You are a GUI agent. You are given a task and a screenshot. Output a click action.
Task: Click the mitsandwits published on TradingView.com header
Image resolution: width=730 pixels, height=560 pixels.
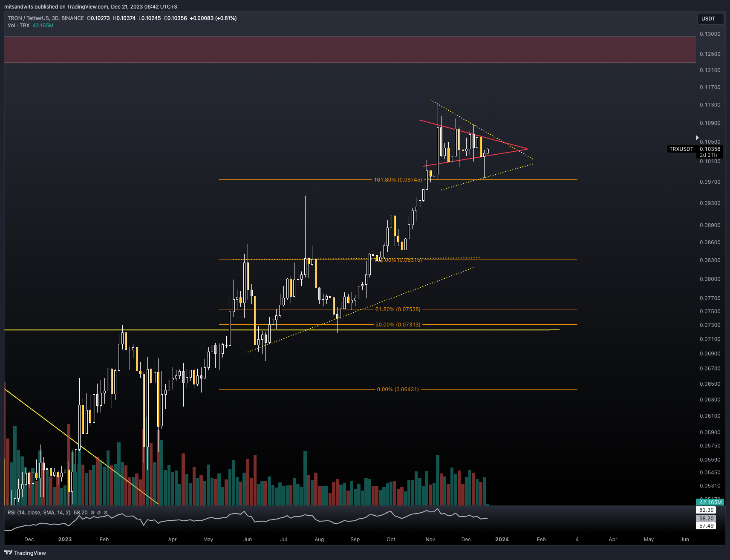tap(90, 7)
